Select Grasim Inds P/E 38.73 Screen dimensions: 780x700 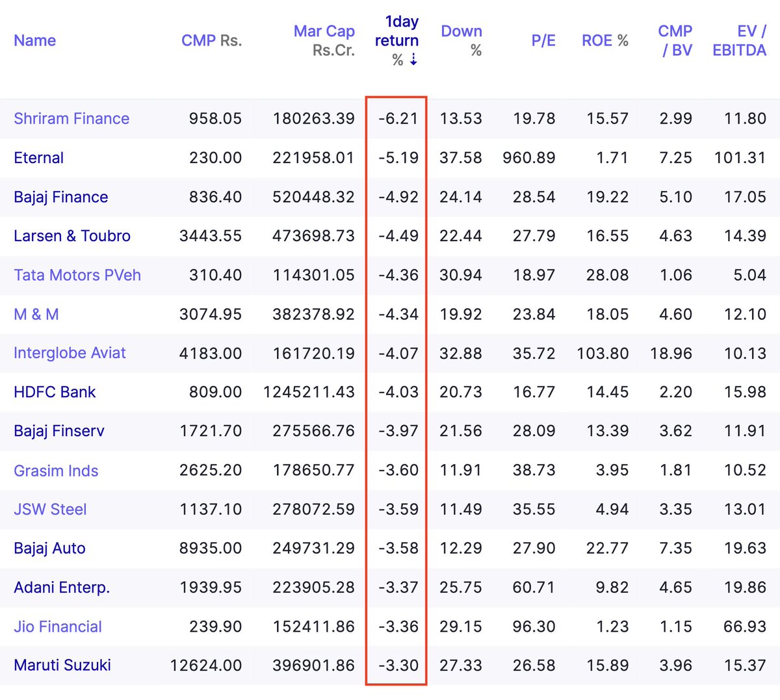(x=534, y=471)
